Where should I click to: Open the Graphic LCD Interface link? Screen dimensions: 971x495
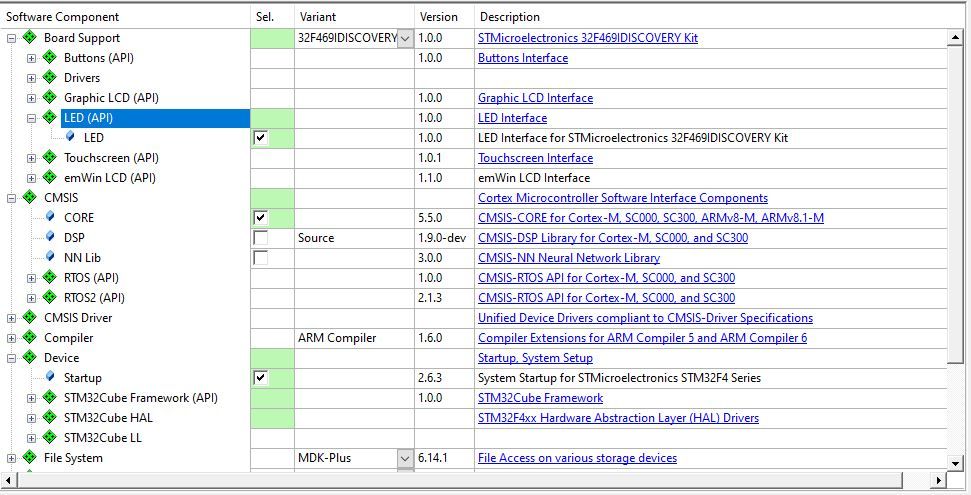(535, 98)
